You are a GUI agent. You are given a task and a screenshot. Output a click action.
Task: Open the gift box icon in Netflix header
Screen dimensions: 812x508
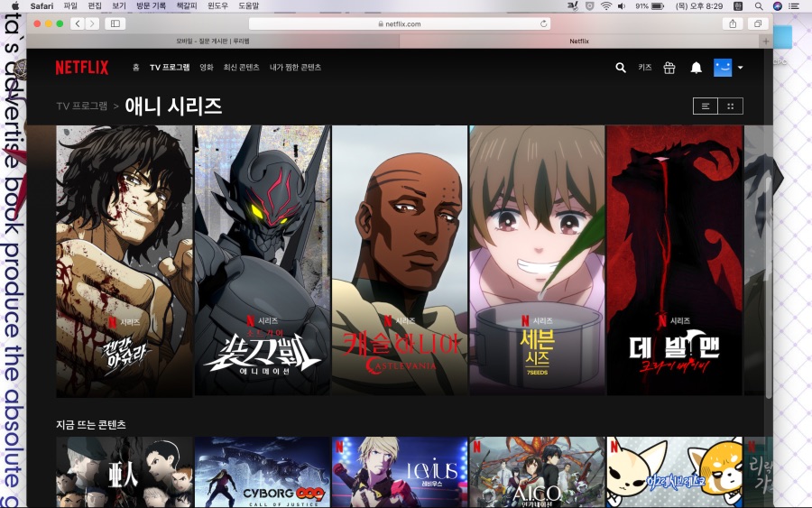tap(669, 68)
